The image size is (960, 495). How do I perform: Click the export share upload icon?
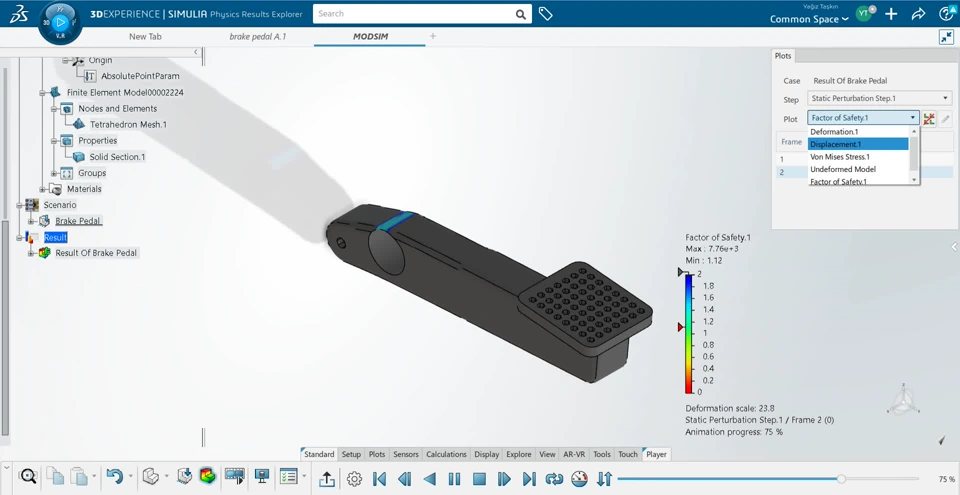[x=327, y=478]
